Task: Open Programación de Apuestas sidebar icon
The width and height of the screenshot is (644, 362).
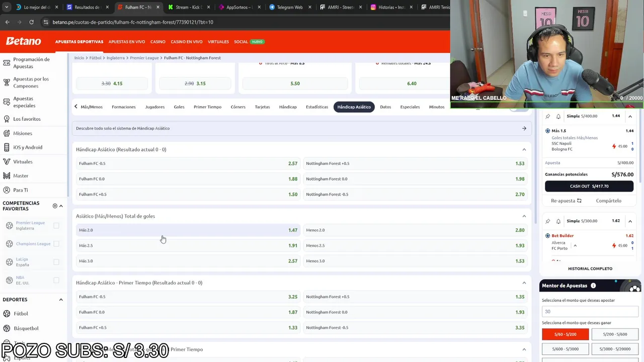Action: 7,63
